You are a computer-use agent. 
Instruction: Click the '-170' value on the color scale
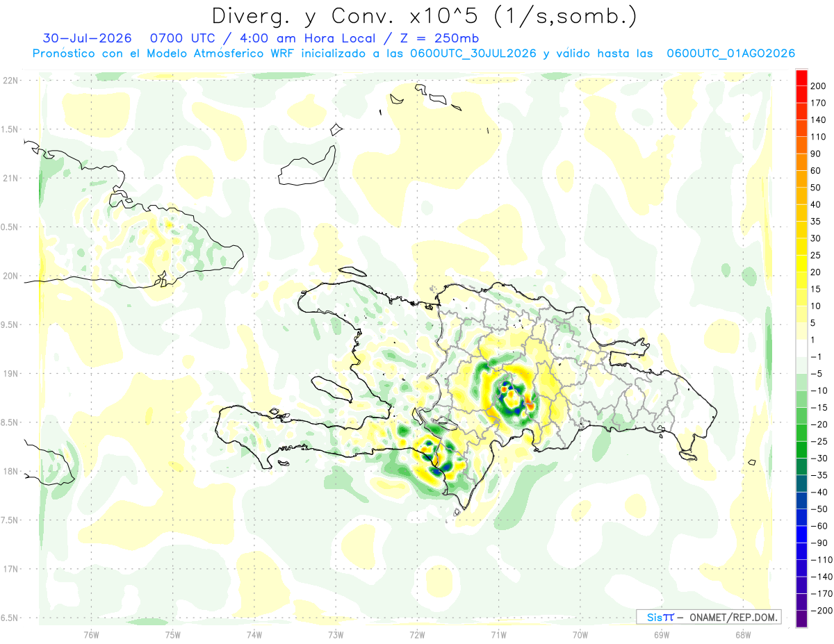[821, 594]
